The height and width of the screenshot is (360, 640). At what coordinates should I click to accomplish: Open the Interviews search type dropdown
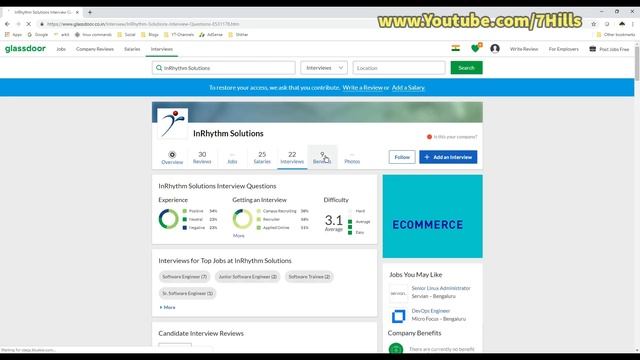click(324, 68)
